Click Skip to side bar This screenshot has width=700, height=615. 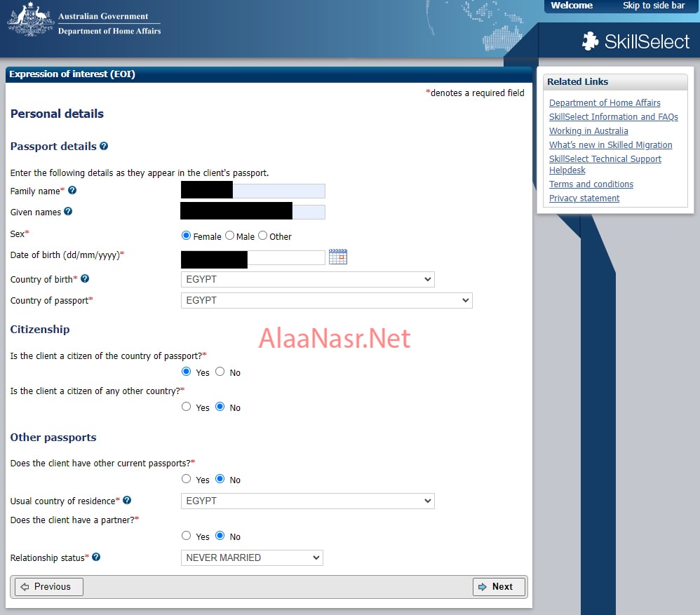coord(653,6)
